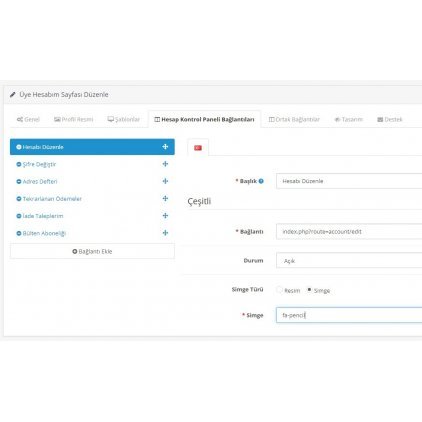Click move handle on Adres Defteri row
This screenshot has width=422, height=422.
(165, 181)
